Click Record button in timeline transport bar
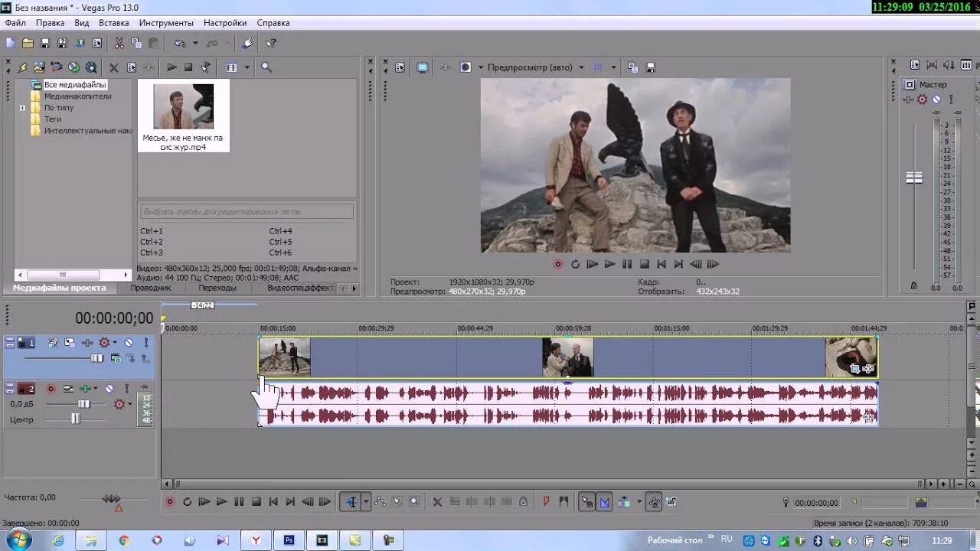 pos(170,502)
